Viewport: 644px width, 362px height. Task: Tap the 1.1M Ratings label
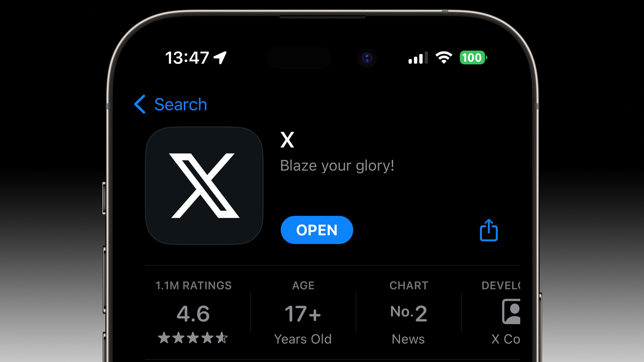193,286
